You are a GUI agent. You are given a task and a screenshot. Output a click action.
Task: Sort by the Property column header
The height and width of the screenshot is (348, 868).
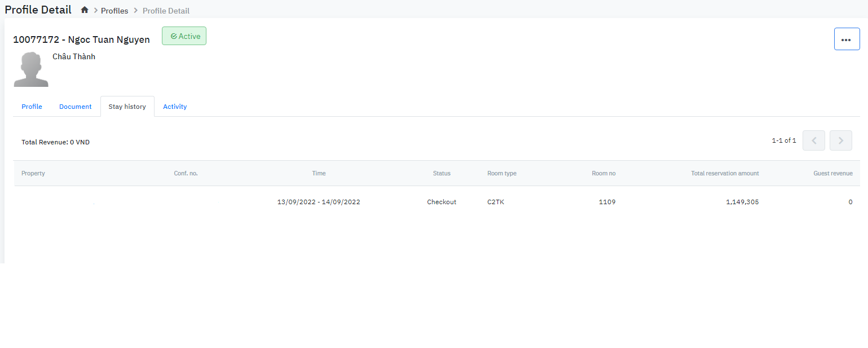click(x=33, y=173)
